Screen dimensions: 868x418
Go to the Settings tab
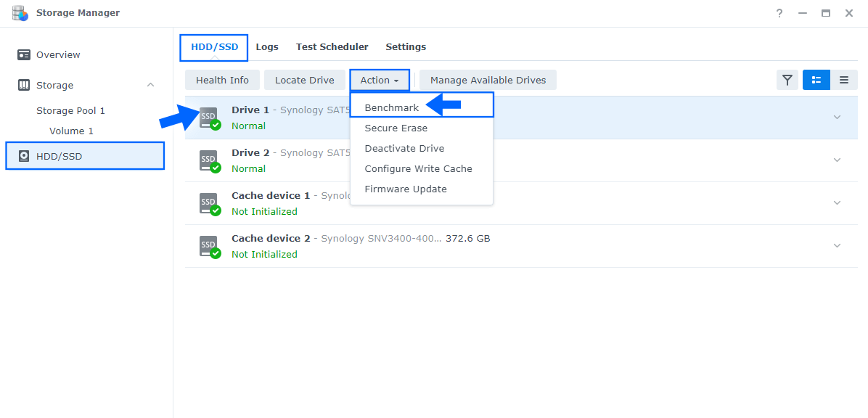pos(406,47)
